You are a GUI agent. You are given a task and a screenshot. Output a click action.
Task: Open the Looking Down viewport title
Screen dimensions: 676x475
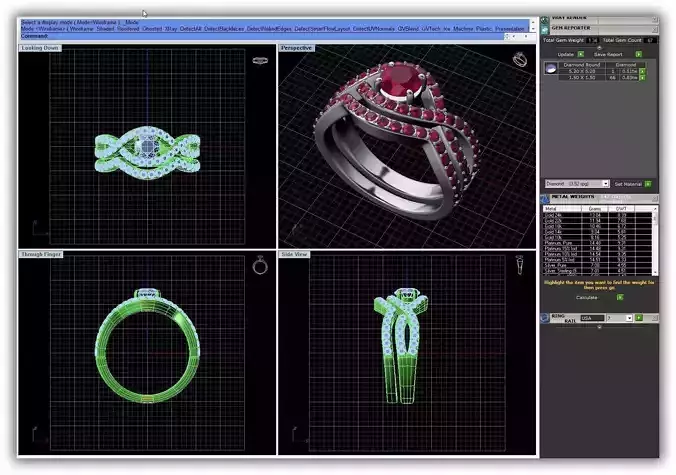40,48
